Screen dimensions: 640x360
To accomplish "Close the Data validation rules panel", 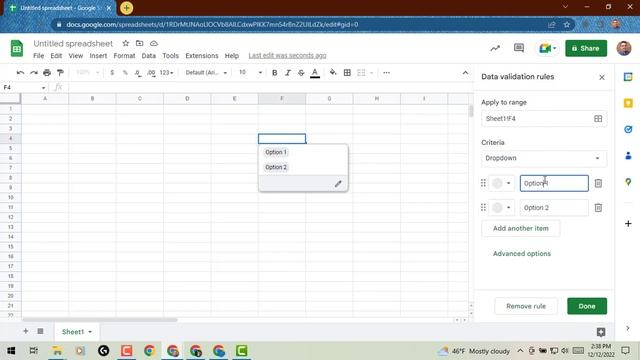I will click(x=602, y=77).
